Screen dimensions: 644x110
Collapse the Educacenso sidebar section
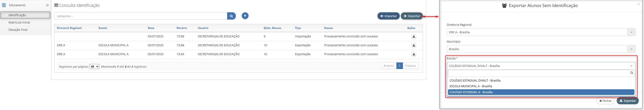(x=48, y=5)
